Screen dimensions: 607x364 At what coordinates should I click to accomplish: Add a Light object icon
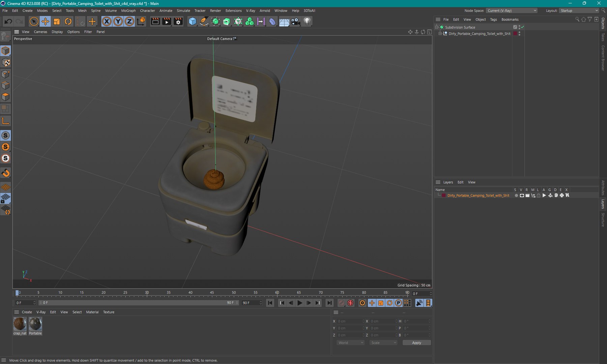pos(307,22)
